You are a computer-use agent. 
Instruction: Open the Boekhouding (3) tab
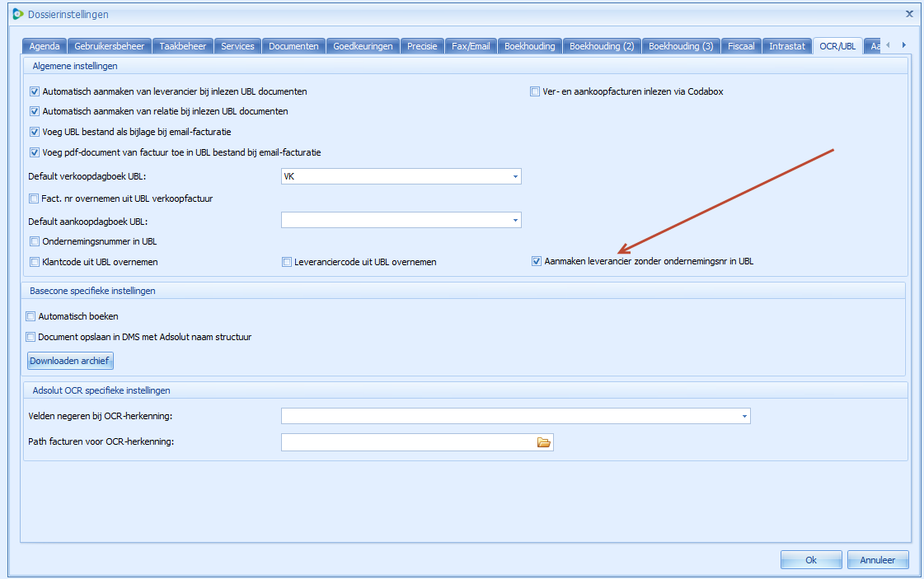pyautogui.click(x=681, y=46)
